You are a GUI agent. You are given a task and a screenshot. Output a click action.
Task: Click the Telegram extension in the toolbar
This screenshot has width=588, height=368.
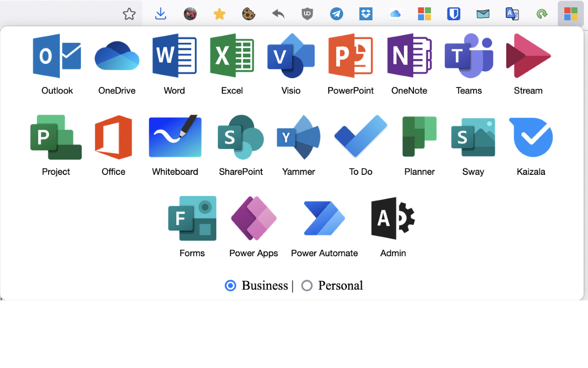[x=336, y=14]
